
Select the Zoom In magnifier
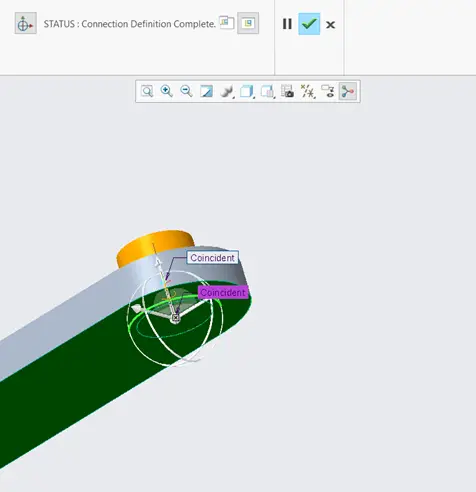click(x=166, y=91)
